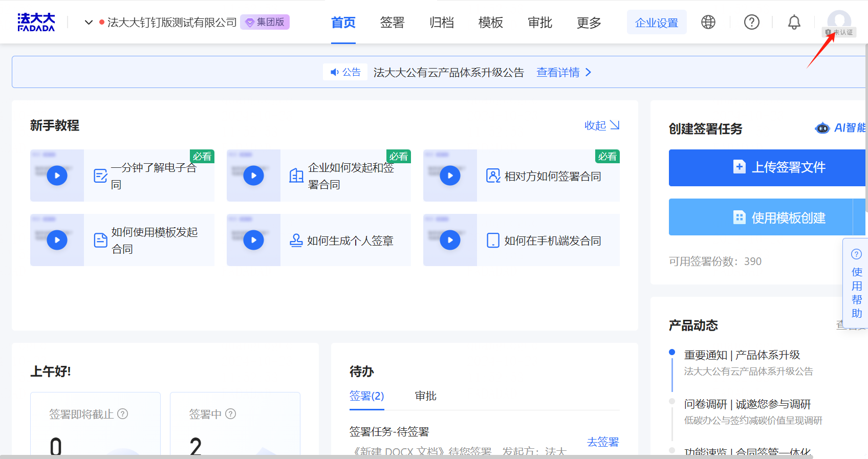Play video 企业如何发起和签署合同
Image resolution: width=868 pixels, height=459 pixels.
coord(253,176)
